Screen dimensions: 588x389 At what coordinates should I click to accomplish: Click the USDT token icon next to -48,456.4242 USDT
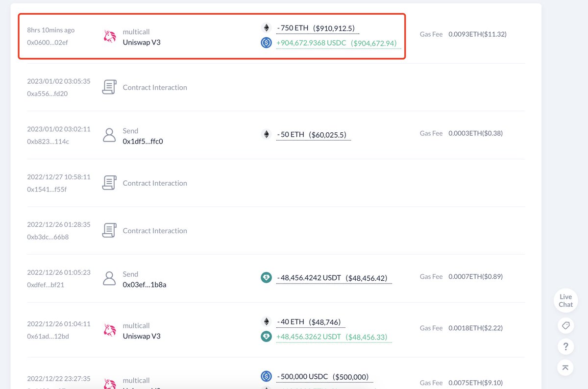[x=266, y=277]
